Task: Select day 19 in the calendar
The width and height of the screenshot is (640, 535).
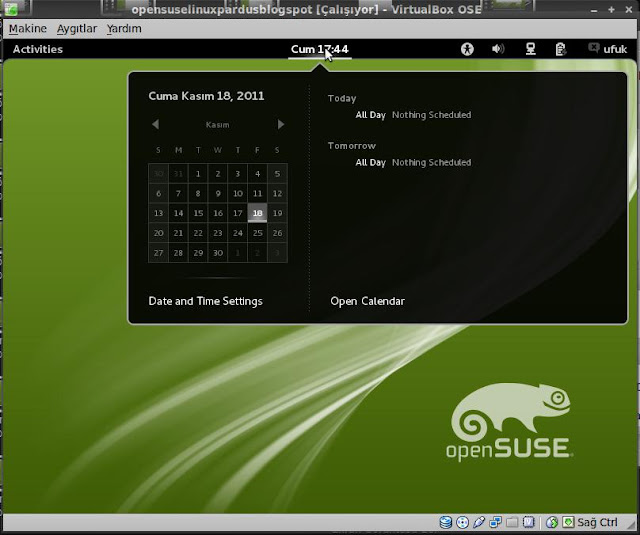Action: click(x=277, y=213)
